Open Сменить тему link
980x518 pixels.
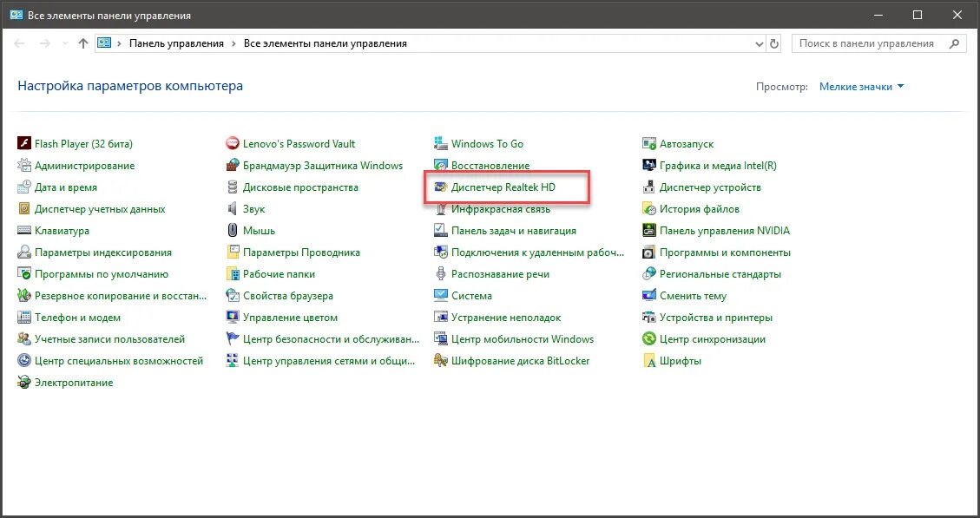pos(694,296)
